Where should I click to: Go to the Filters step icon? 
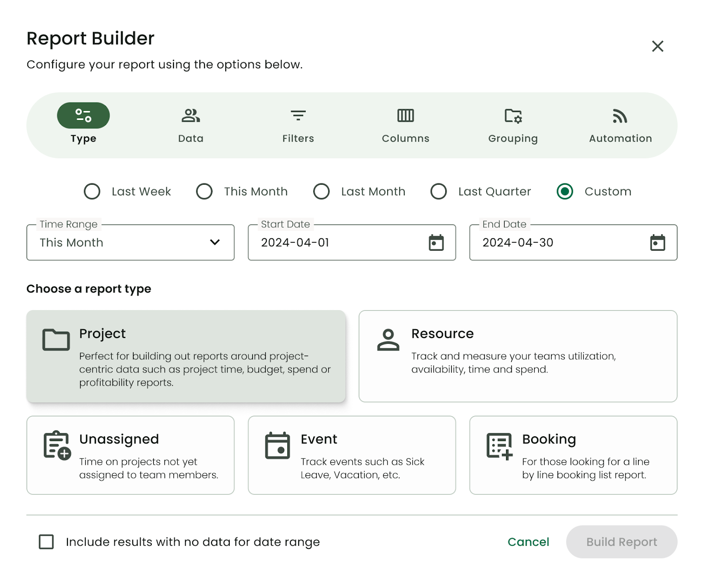point(298,116)
